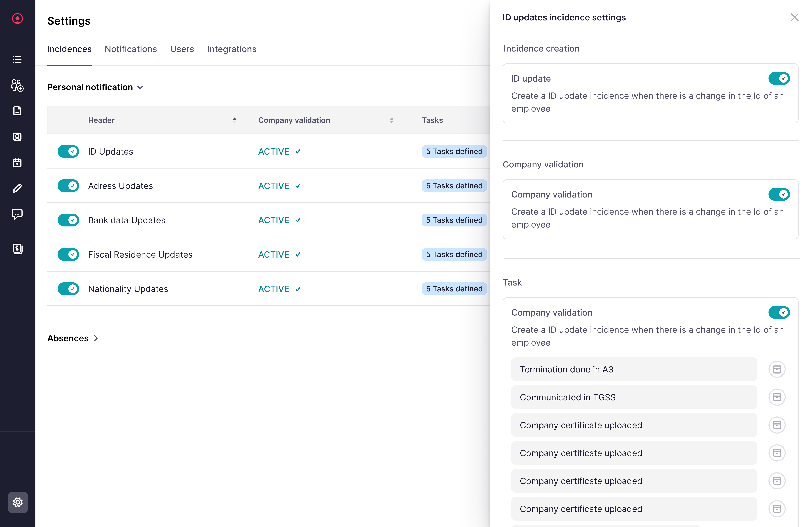The height and width of the screenshot is (527, 812).
Task: Click the Bank data Updates label
Action: [127, 220]
